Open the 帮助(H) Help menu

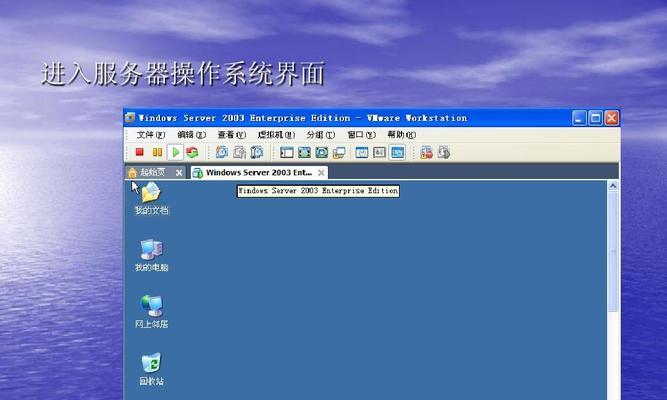tap(401, 135)
